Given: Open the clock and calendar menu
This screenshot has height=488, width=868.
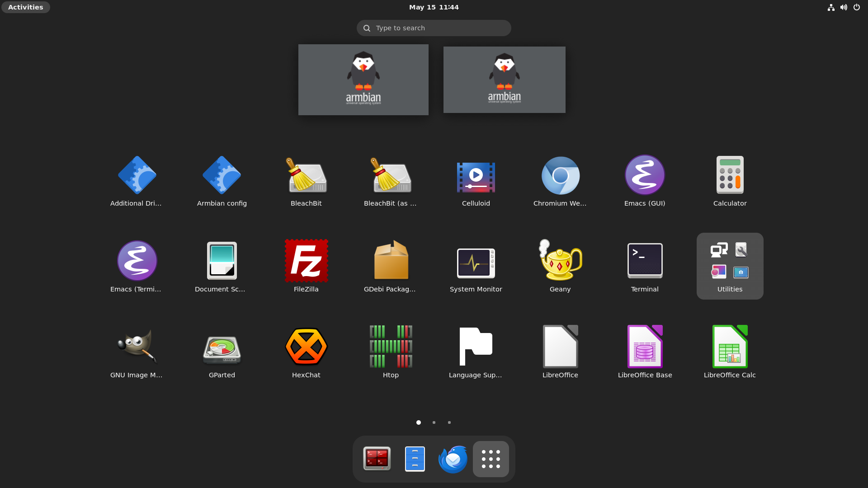Looking at the screenshot, I should point(434,7).
